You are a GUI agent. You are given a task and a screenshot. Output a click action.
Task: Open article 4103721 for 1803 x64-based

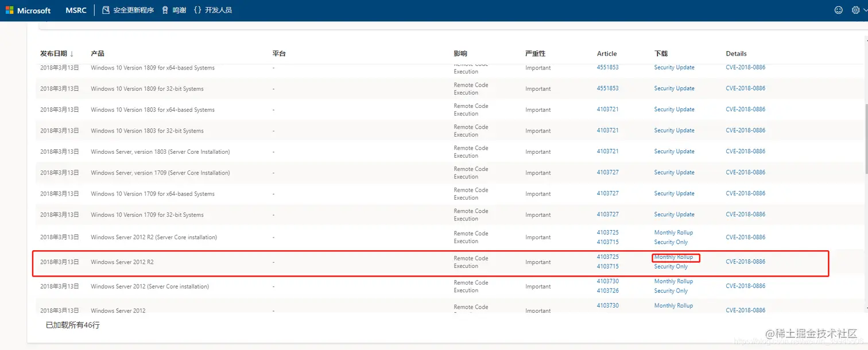click(x=608, y=109)
